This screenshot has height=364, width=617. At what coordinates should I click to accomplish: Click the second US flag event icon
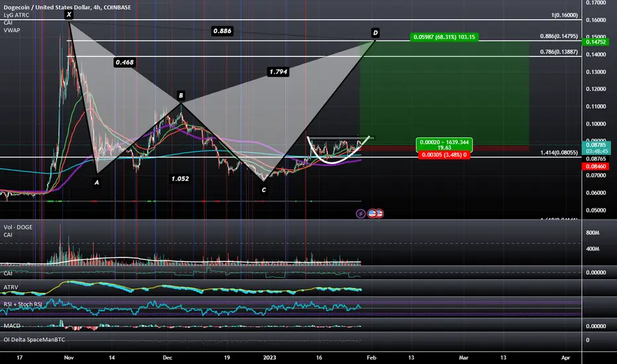pyautogui.click(x=380, y=214)
